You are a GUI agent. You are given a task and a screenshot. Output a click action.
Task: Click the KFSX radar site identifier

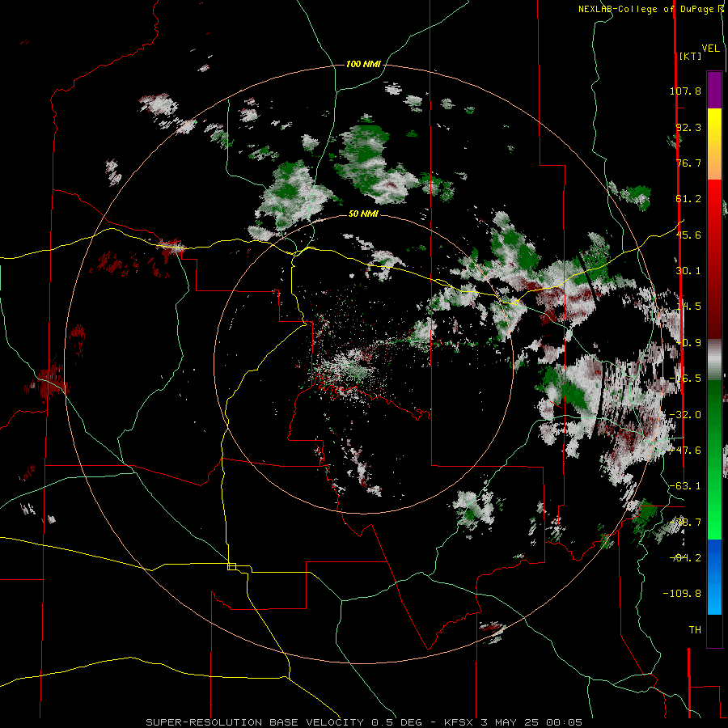459,722
